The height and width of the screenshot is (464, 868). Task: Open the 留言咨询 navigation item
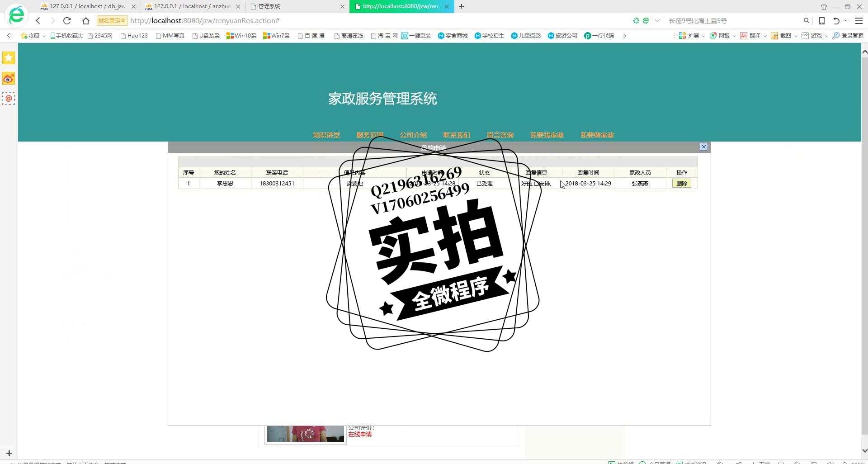[500, 135]
